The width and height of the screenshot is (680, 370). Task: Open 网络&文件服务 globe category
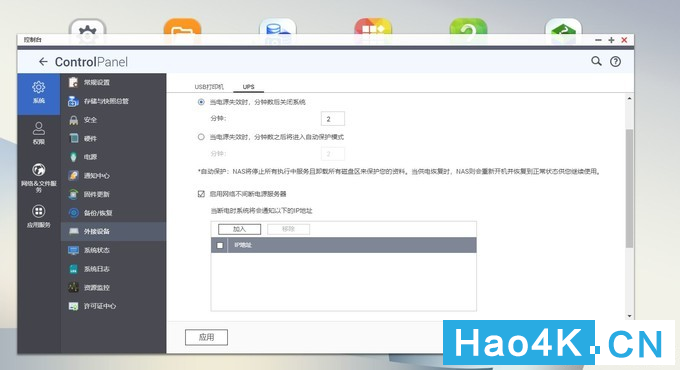point(39,177)
